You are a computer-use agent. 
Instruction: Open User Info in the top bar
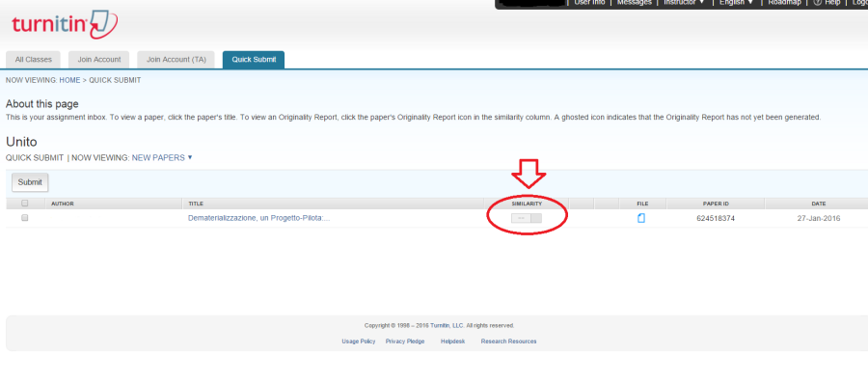pos(589,3)
